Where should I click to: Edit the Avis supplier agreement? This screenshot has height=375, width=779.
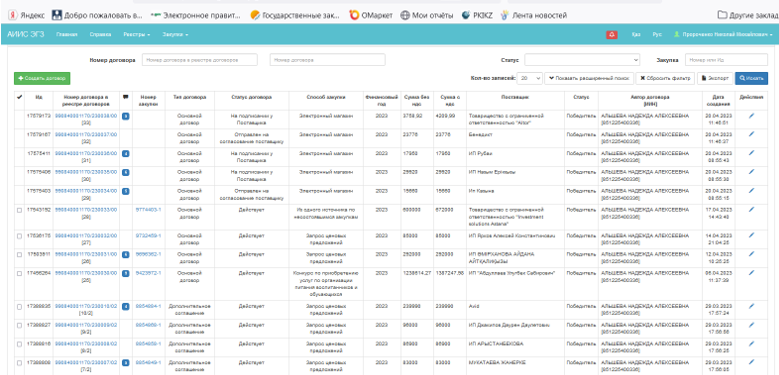tap(751, 305)
